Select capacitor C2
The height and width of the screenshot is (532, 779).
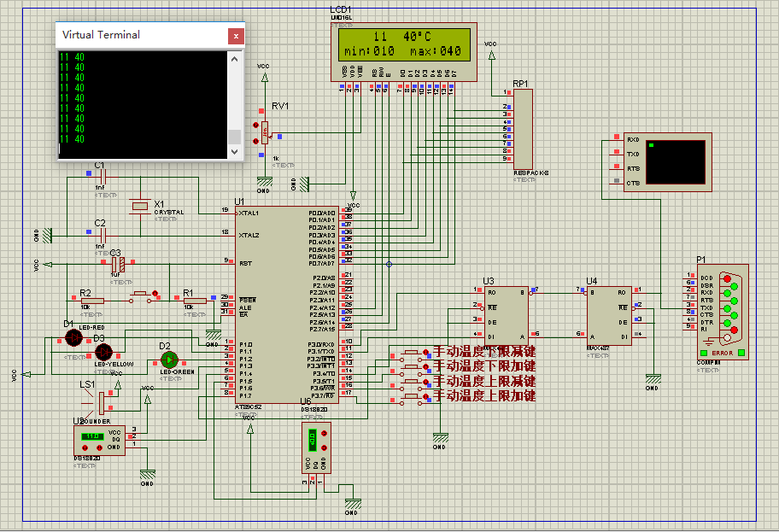click(103, 235)
